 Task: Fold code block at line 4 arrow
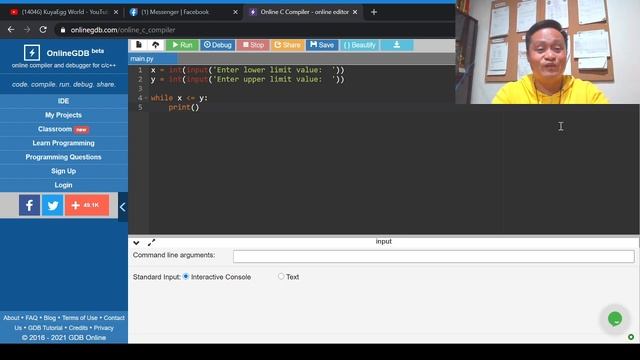[146, 98]
